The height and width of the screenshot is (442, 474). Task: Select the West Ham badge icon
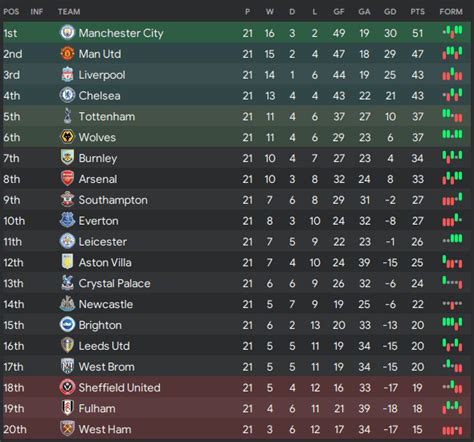click(68, 429)
